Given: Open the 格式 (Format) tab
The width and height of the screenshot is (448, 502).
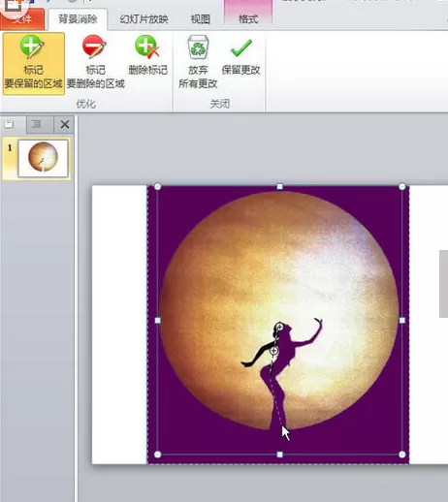Looking at the screenshot, I should (x=248, y=19).
